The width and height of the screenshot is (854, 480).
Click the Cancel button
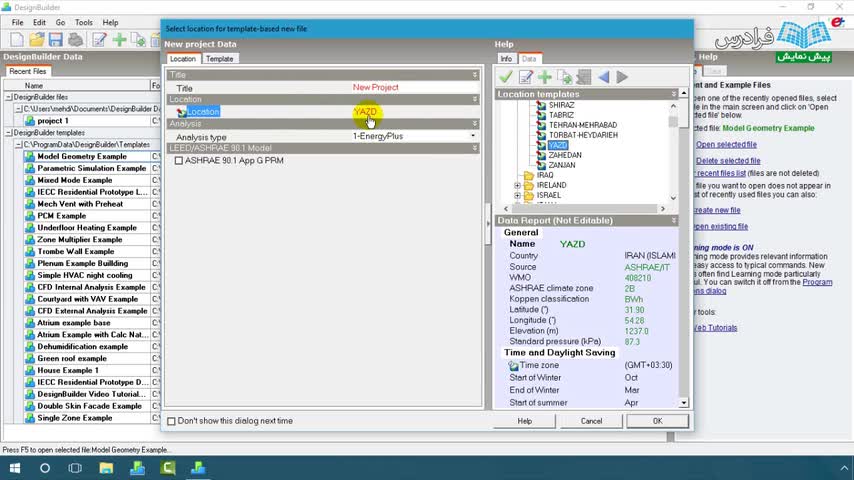click(591, 421)
